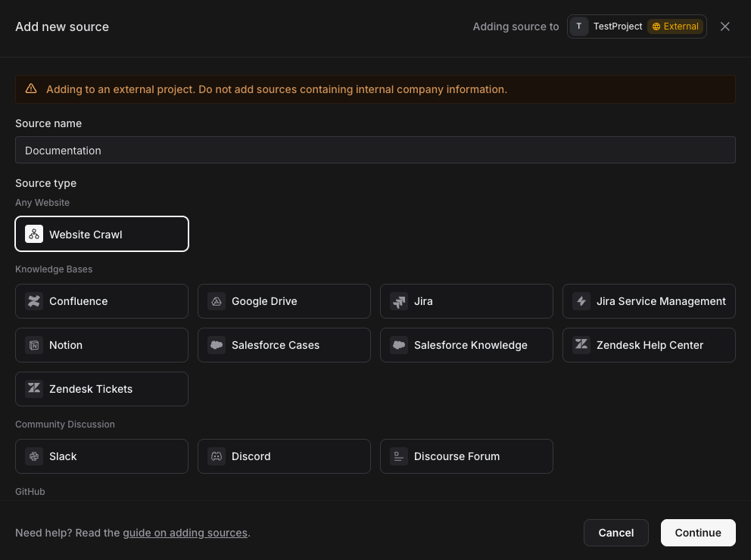Select the Website Crawl label
The width and height of the screenshot is (751, 560).
click(86, 235)
